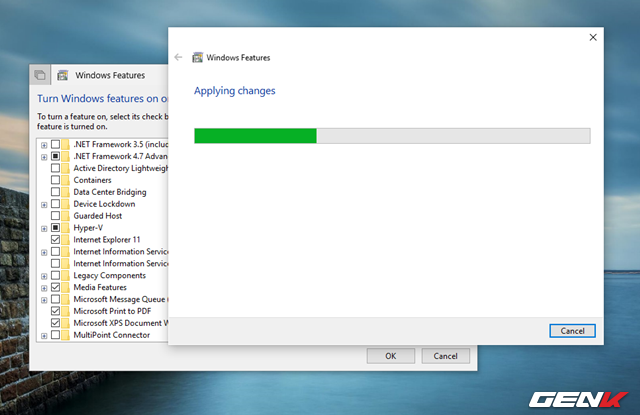The width and height of the screenshot is (640, 415).
Task: Click the Device Lockdown folder icon
Action: pos(66,204)
